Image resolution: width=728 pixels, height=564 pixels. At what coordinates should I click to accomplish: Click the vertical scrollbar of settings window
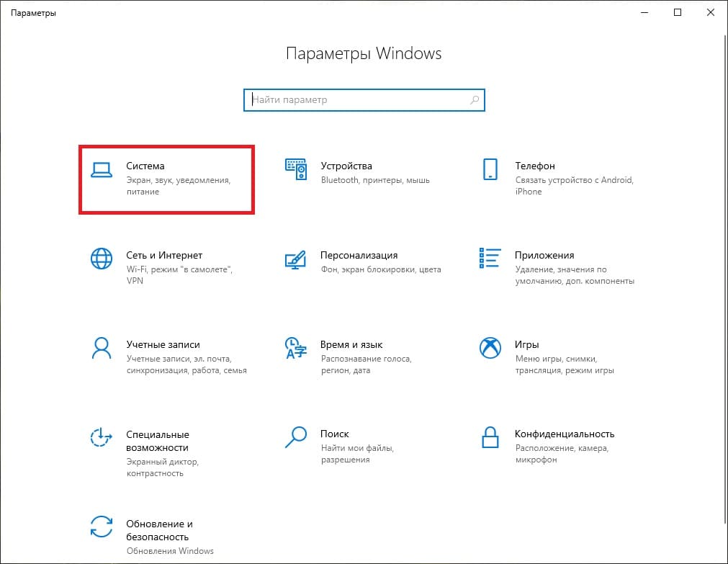click(724, 279)
